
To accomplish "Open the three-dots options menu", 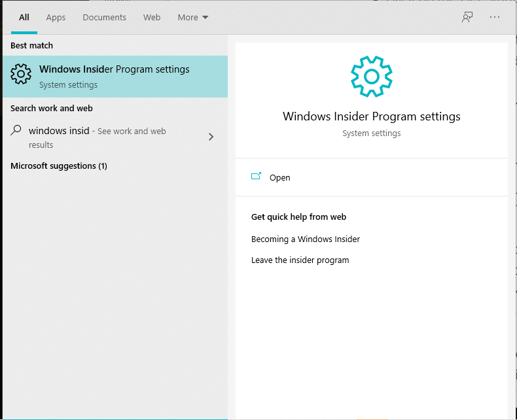I will point(494,18).
